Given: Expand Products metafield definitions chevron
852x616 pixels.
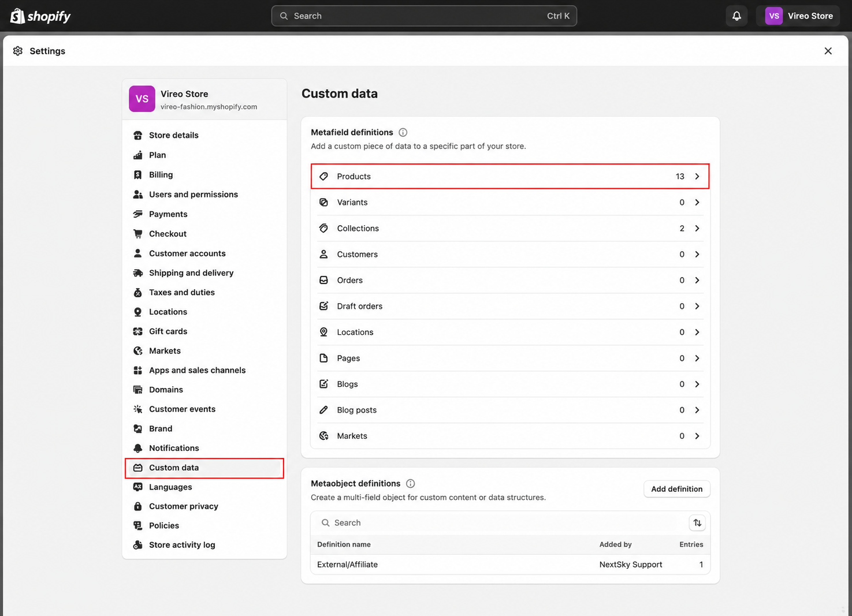Looking at the screenshot, I should (x=697, y=176).
